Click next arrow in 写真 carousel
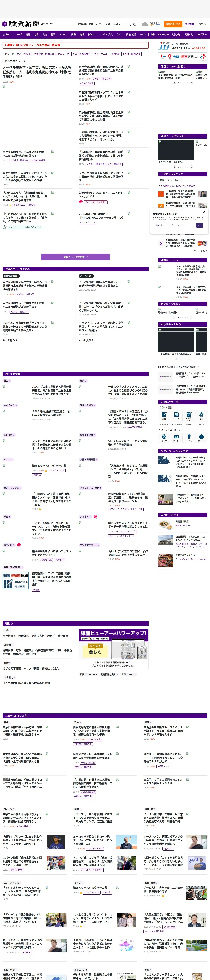 pyautogui.click(x=191, y=167)
